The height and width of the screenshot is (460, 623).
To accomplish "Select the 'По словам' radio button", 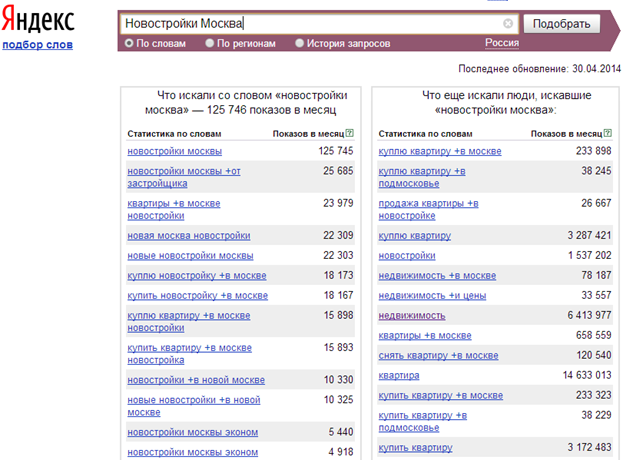I will click(129, 43).
